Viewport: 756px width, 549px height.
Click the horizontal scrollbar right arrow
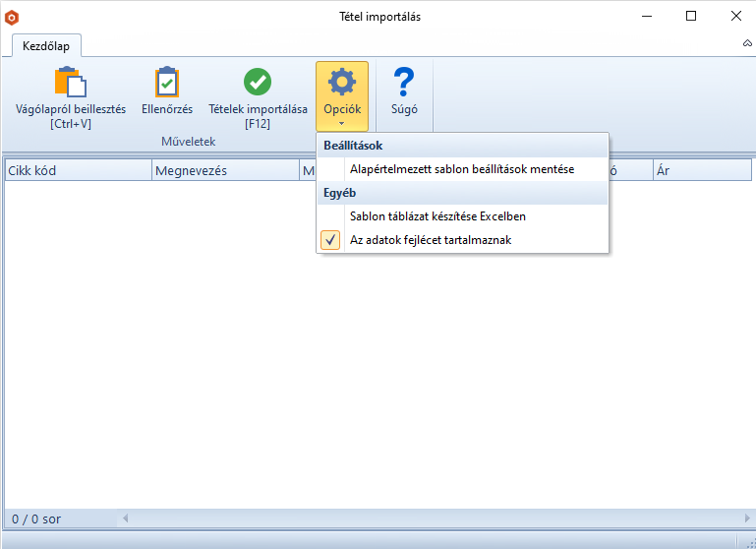tap(745, 518)
